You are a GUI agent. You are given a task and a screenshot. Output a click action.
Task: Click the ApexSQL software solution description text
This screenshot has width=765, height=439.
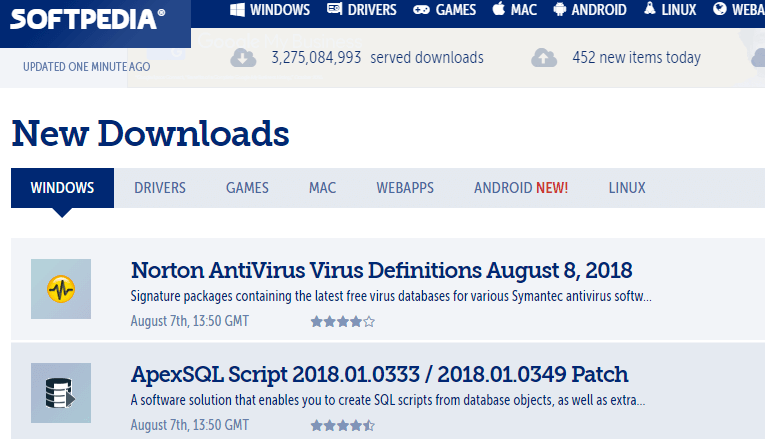(x=388, y=400)
